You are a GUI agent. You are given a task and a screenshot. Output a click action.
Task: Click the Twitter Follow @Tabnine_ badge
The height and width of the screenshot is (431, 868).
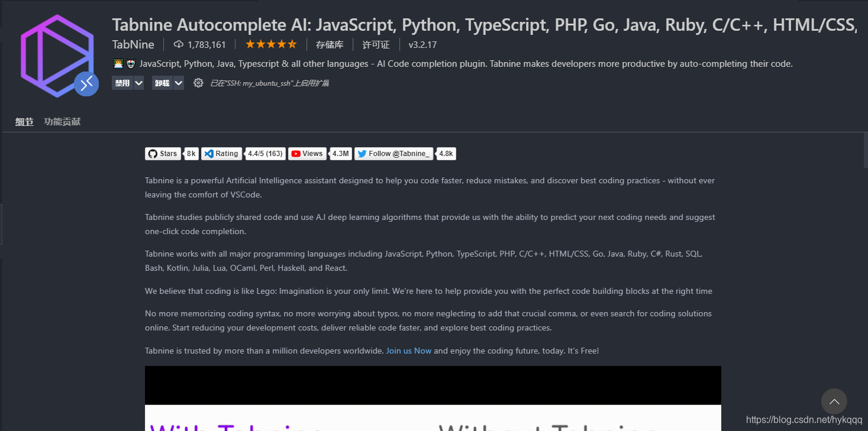click(x=393, y=154)
